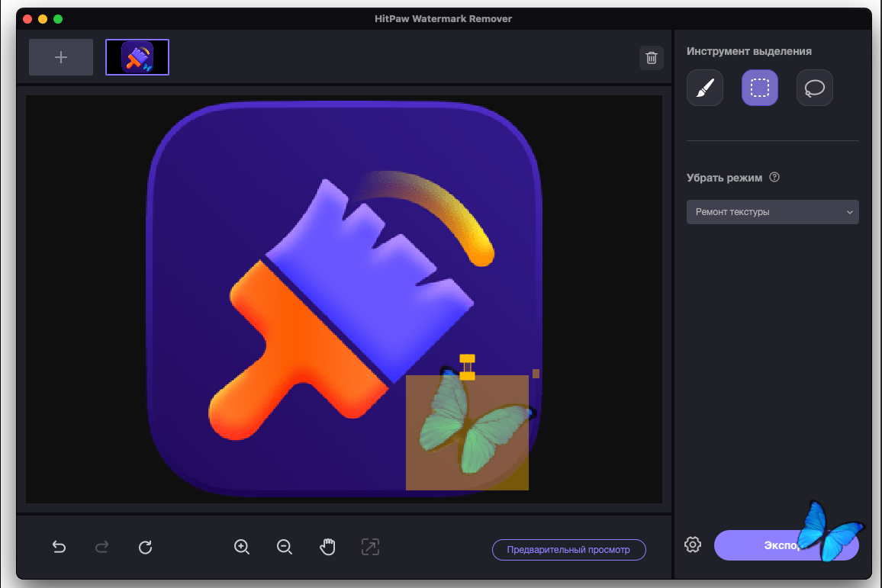Open settings with the gear icon

pos(693,545)
